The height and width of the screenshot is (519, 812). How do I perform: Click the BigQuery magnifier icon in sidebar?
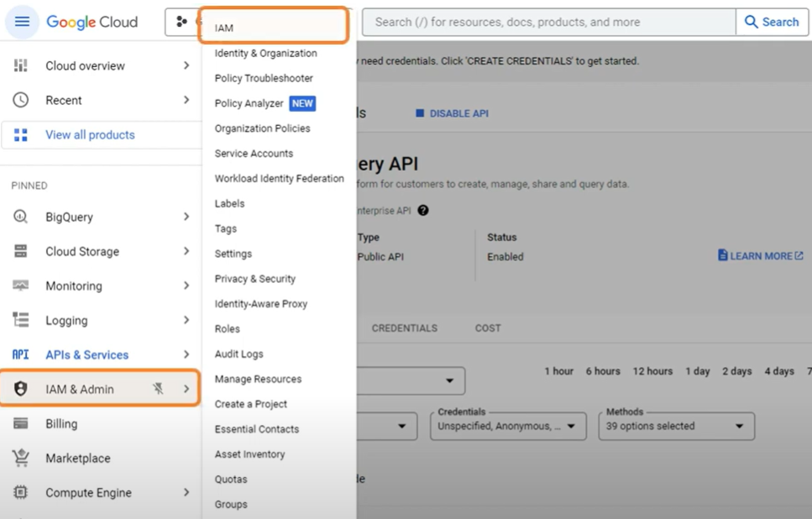21,217
